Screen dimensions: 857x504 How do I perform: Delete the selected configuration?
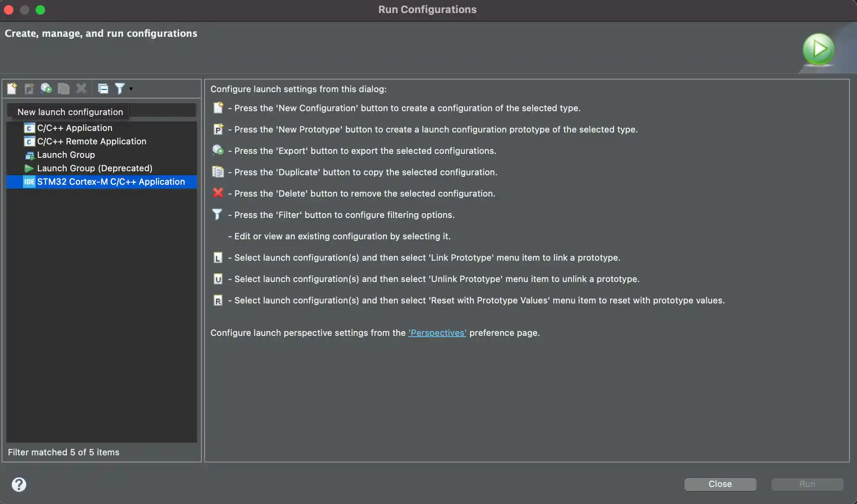point(81,88)
